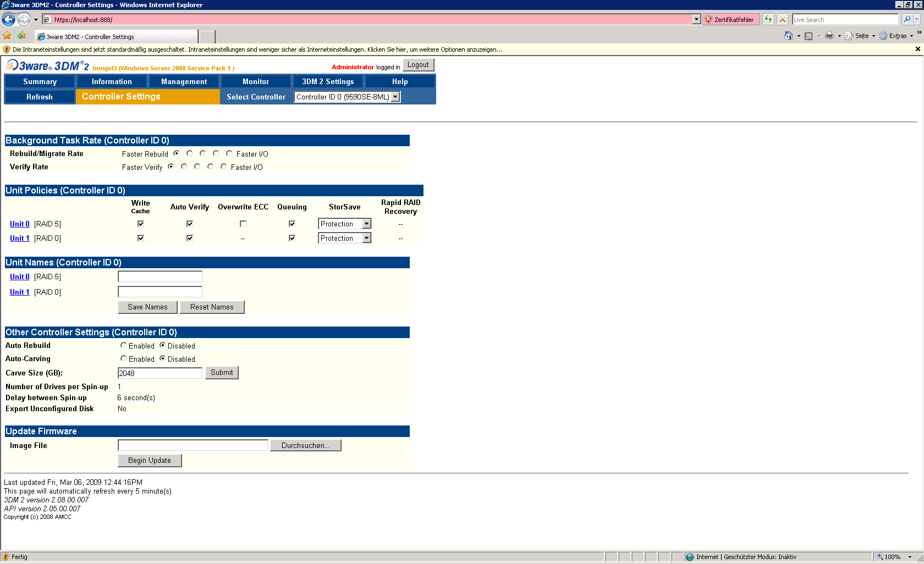Toggle Queuing for Unit 0
This screenshot has height=564, width=924.
pyautogui.click(x=292, y=224)
